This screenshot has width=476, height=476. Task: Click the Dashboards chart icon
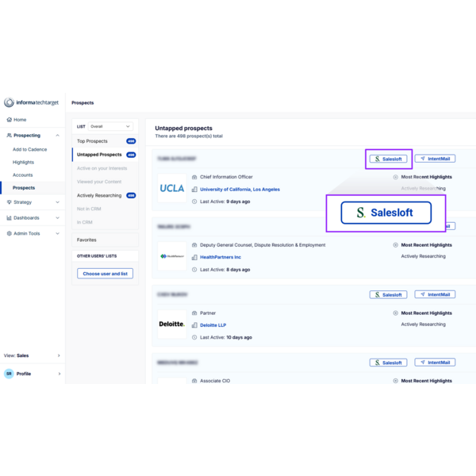tap(9, 218)
